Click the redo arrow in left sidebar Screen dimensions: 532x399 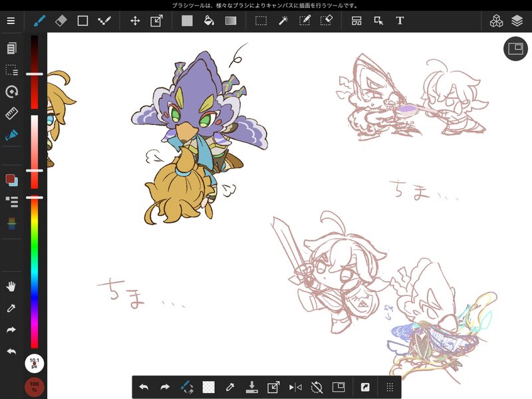click(x=11, y=329)
